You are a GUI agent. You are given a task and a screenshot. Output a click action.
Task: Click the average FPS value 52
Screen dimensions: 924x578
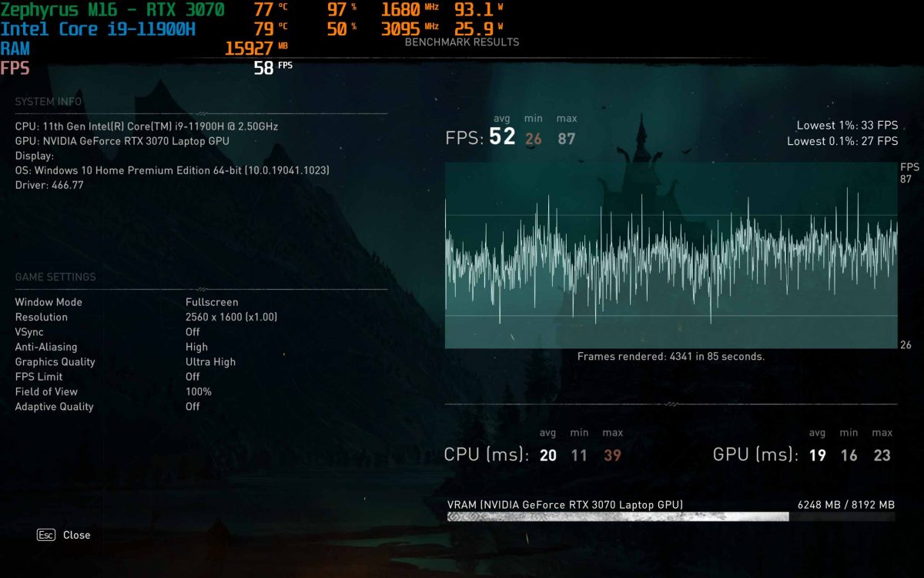pyautogui.click(x=502, y=138)
